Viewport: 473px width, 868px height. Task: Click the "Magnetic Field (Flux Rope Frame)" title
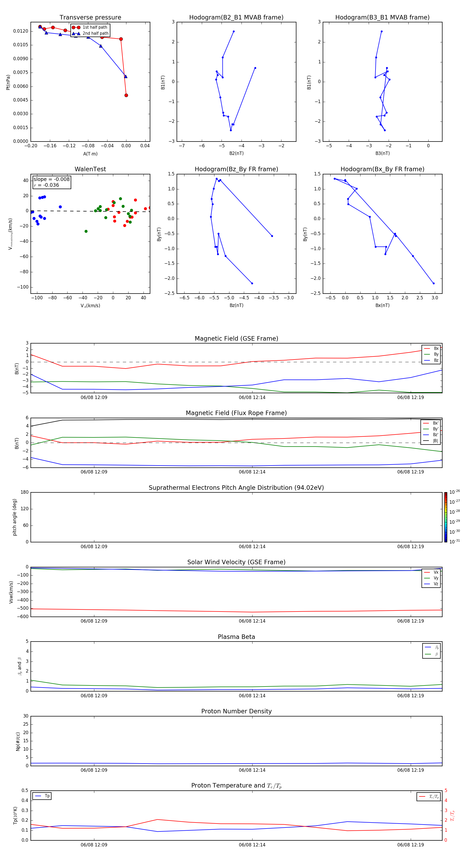pos(236,413)
